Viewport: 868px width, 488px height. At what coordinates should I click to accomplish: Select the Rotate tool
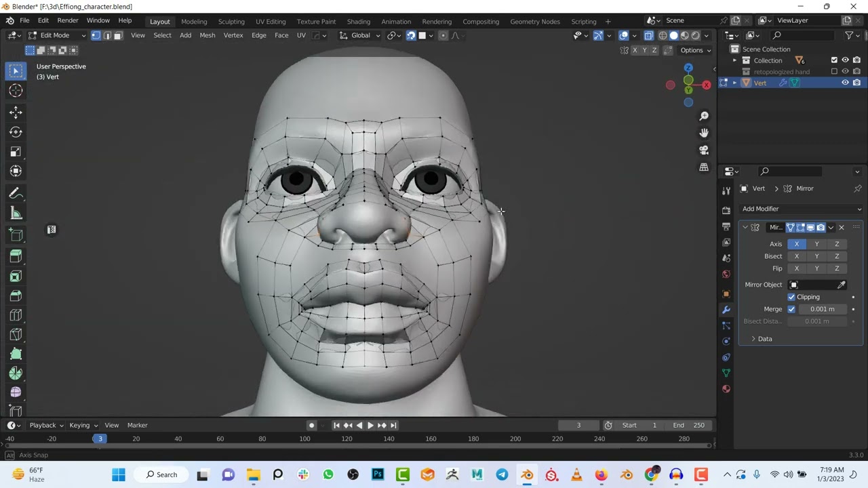[16, 132]
